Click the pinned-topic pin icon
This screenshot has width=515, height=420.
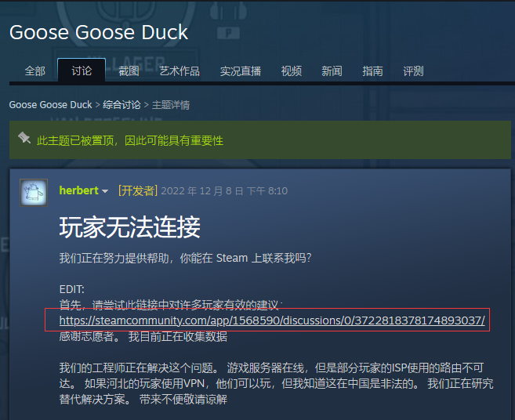click(x=24, y=138)
